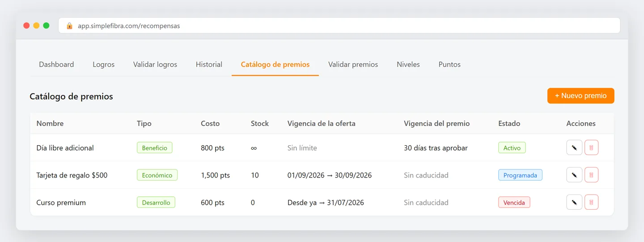The height and width of the screenshot is (242, 644).
Task: Delete the Tarjeta de regalo $500 prize
Action: 591,175
